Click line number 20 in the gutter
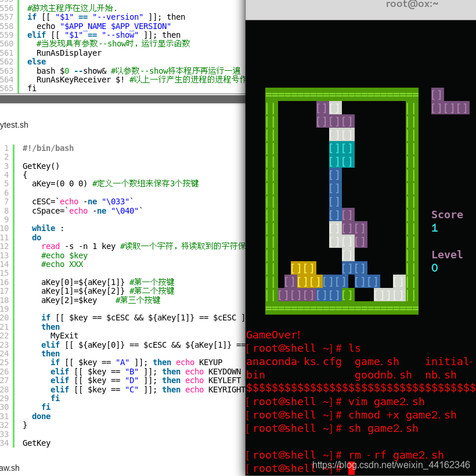Viewport: 476px width, 476px height. [x=4, y=318]
